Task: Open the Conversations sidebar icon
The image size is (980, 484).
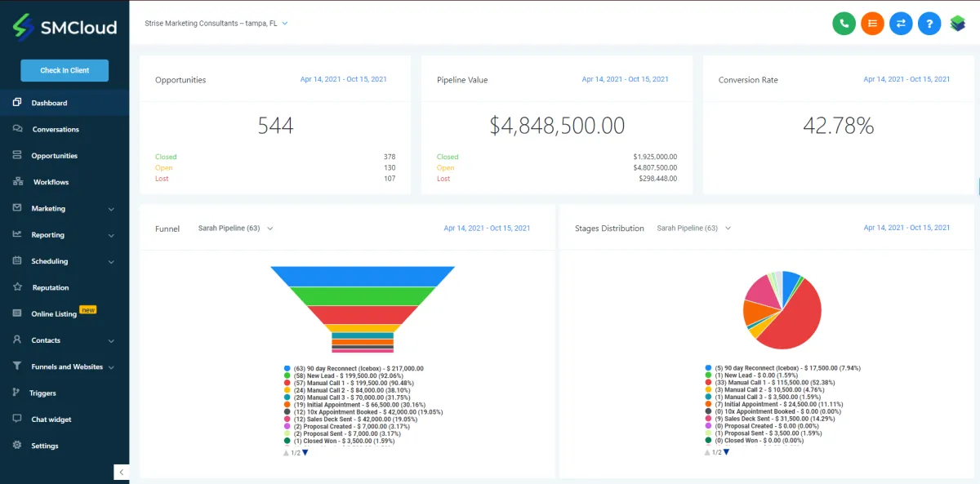Action: point(17,129)
